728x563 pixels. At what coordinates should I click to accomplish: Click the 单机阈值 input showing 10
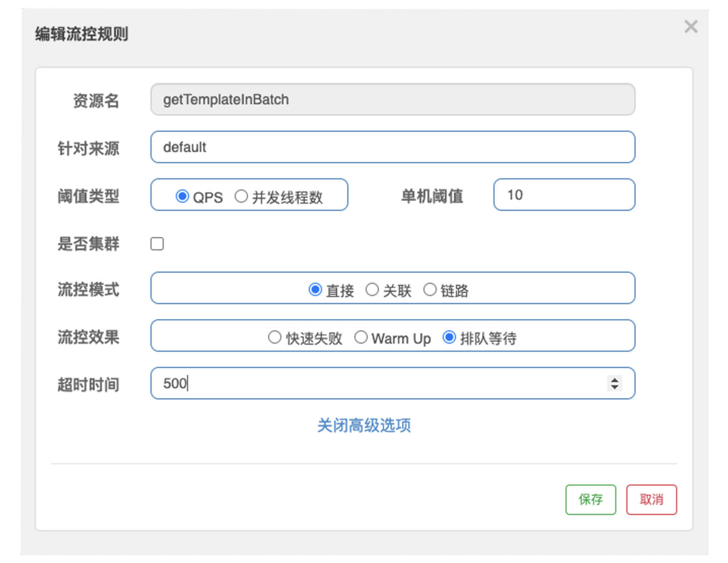coord(564,195)
